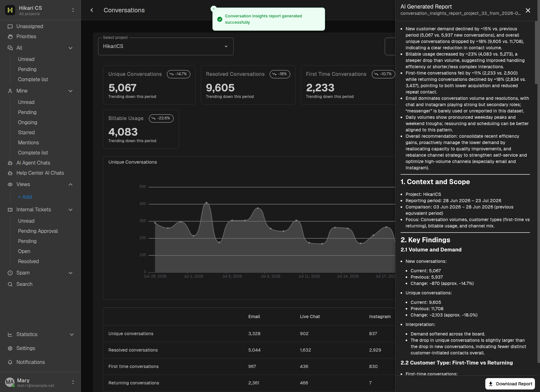This screenshot has width=540, height=392.
Task: Click the report panel scrollbar
Action: tap(536, 52)
